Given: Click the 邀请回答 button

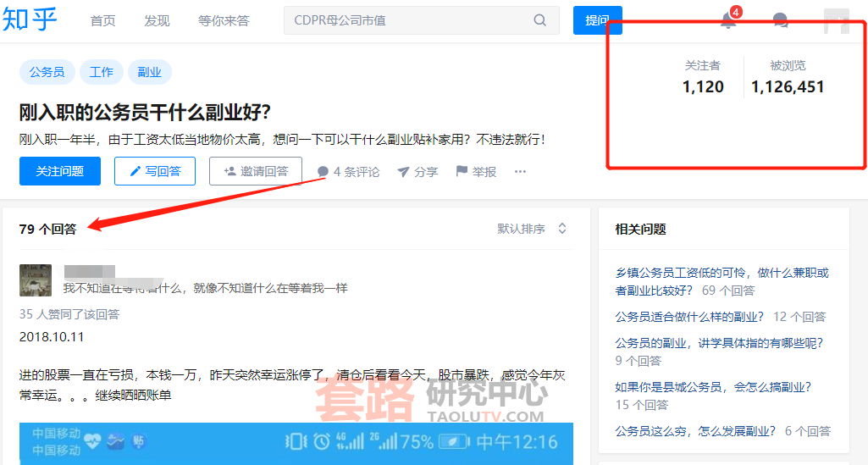Looking at the screenshot, I should [x=256, y=171].
